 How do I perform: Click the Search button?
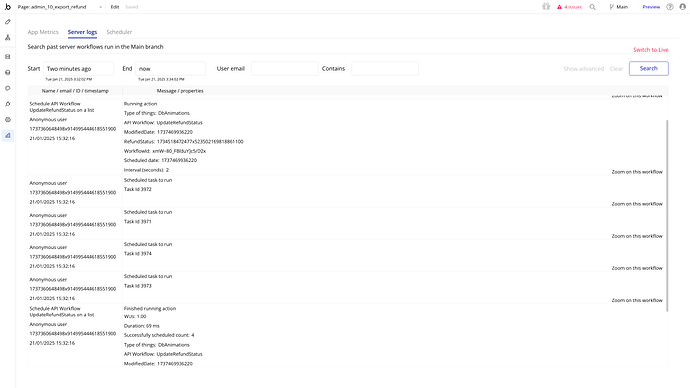pyautogui.click(x=649, y=69)
